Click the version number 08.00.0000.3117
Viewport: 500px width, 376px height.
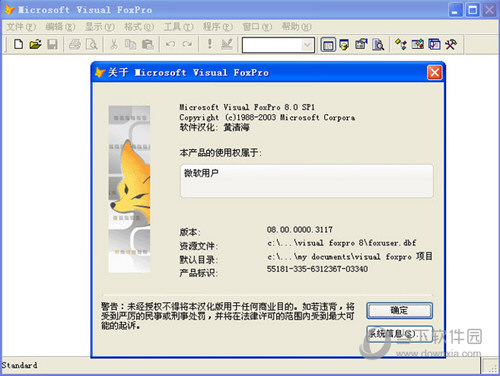[x=300, y=230]
